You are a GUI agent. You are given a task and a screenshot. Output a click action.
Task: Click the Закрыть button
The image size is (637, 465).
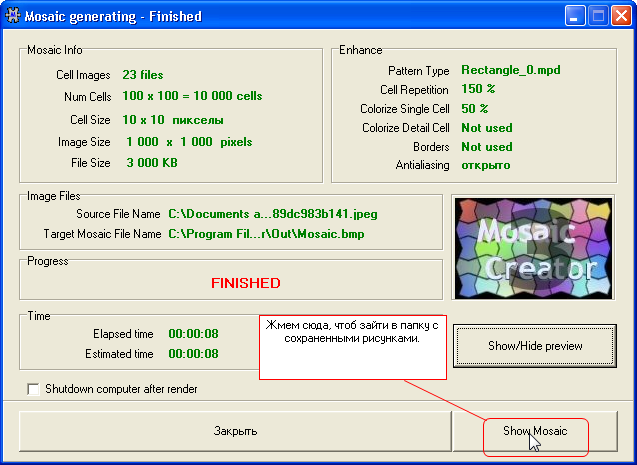coord(235,431)
